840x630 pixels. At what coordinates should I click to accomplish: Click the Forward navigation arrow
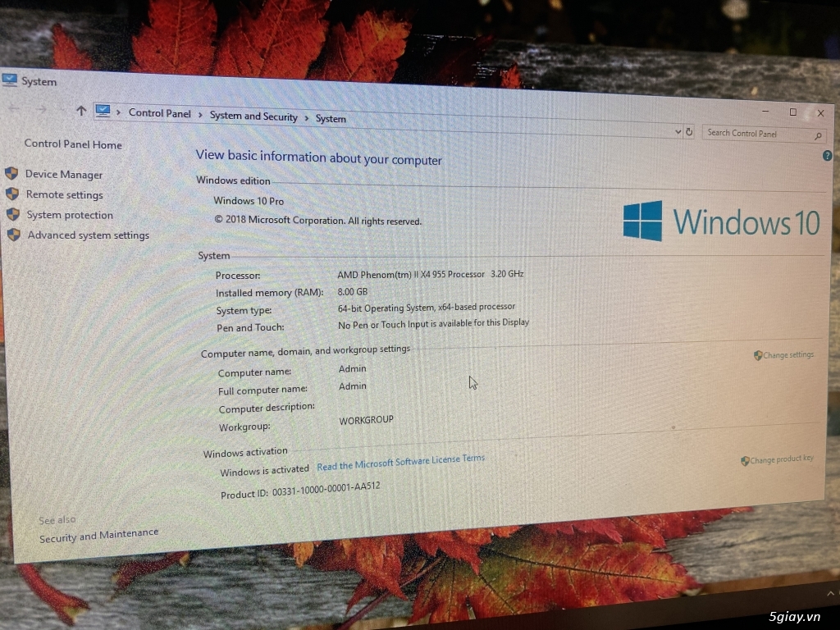click(x=41, y=108)
